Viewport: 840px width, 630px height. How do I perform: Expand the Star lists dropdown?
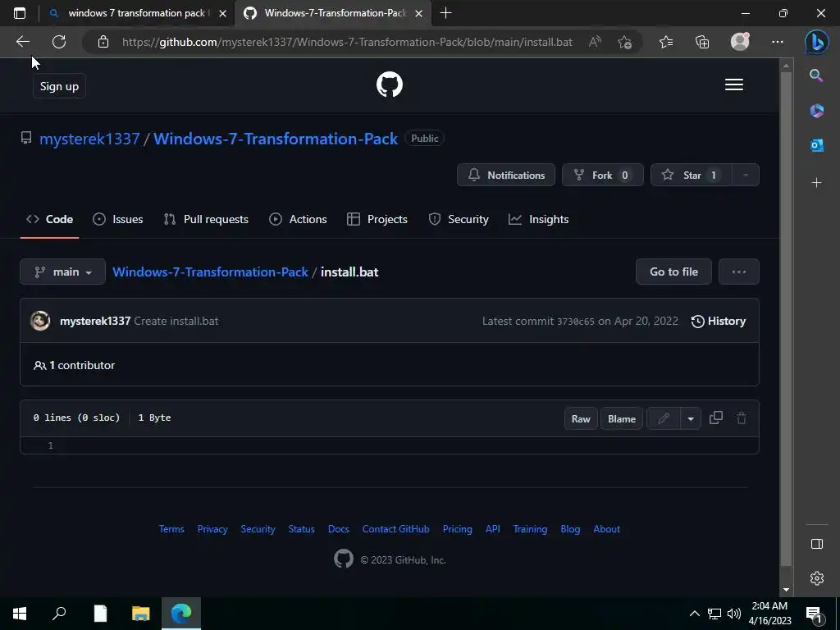pyautogui.click(x=745, y=175)
